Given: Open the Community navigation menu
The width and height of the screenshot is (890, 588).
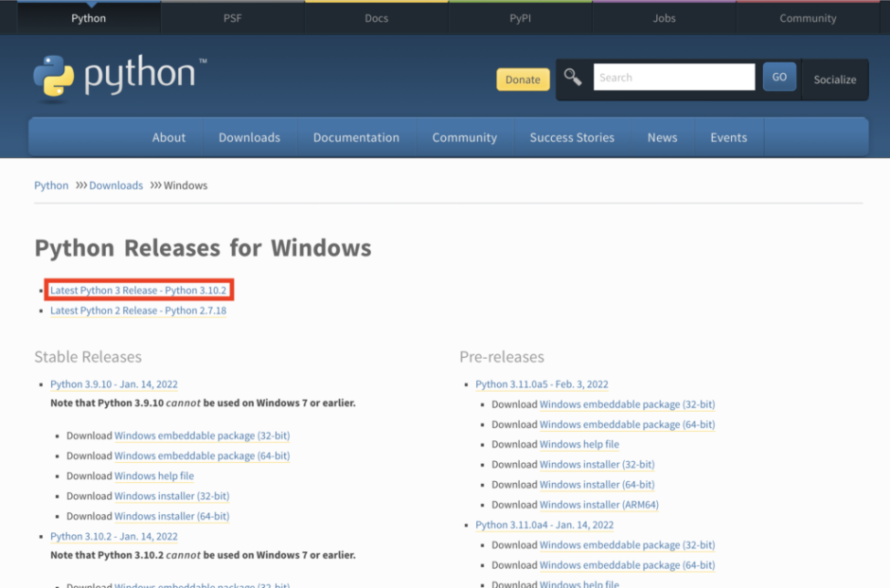Looking at the screenshot, I should pyautogui.click(x=464, y=136).
